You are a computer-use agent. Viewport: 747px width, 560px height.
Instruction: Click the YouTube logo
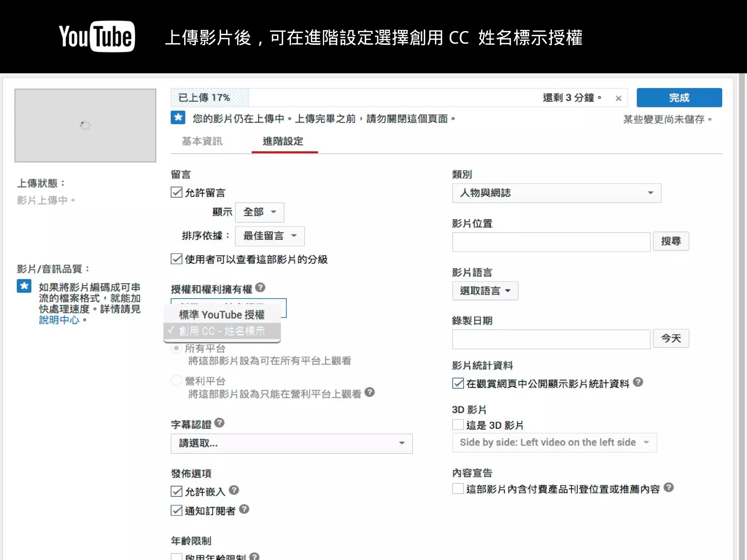[x=97, y=36]
